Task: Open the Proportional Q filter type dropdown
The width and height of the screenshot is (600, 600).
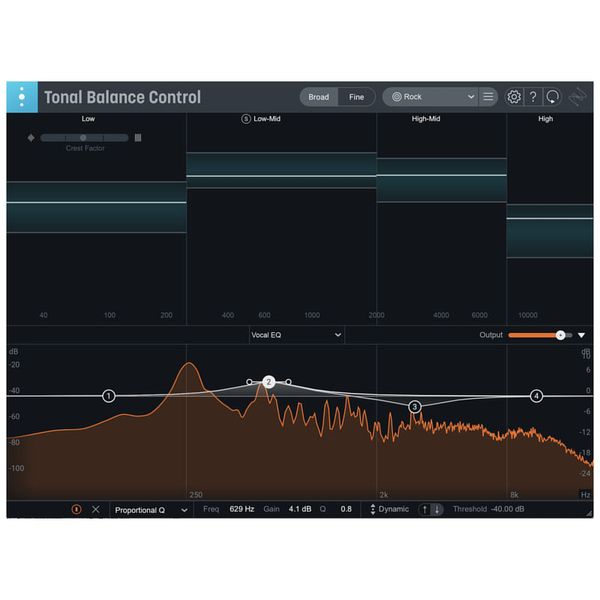Action: point(150,509)
